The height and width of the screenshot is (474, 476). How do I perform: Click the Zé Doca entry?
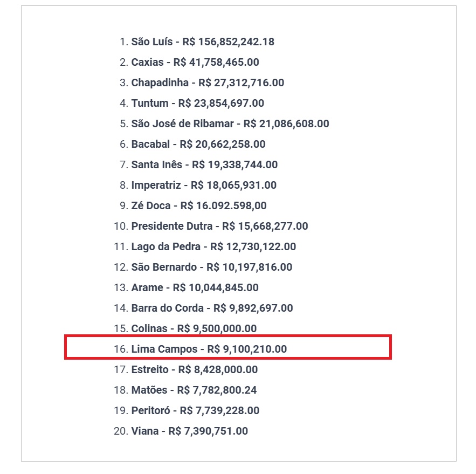point(198,206)
